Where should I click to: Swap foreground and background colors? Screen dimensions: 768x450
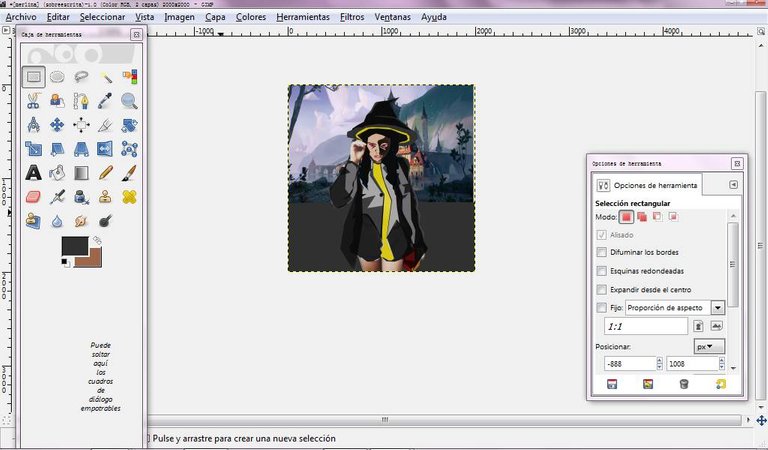(97, 240)
